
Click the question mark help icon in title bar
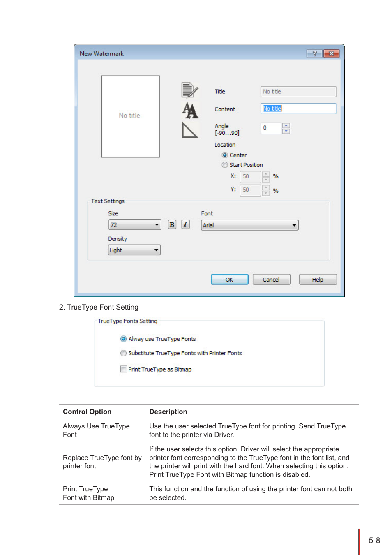coord(314,53)
